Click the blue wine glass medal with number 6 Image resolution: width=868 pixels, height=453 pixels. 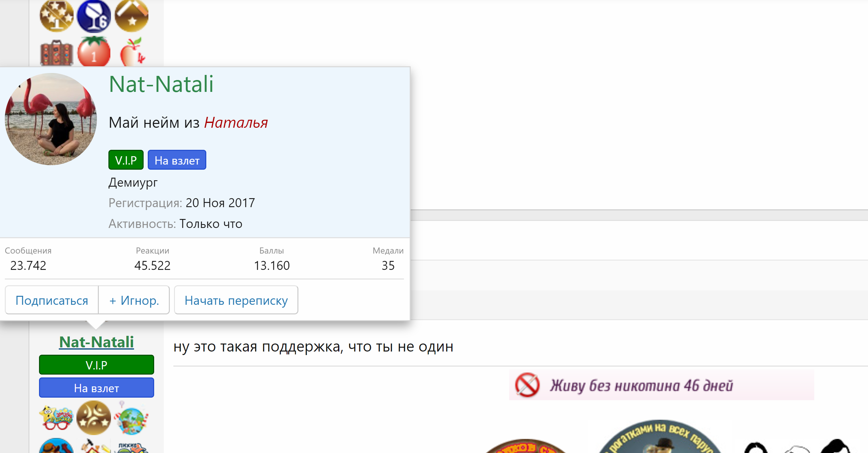coord(94,15)
